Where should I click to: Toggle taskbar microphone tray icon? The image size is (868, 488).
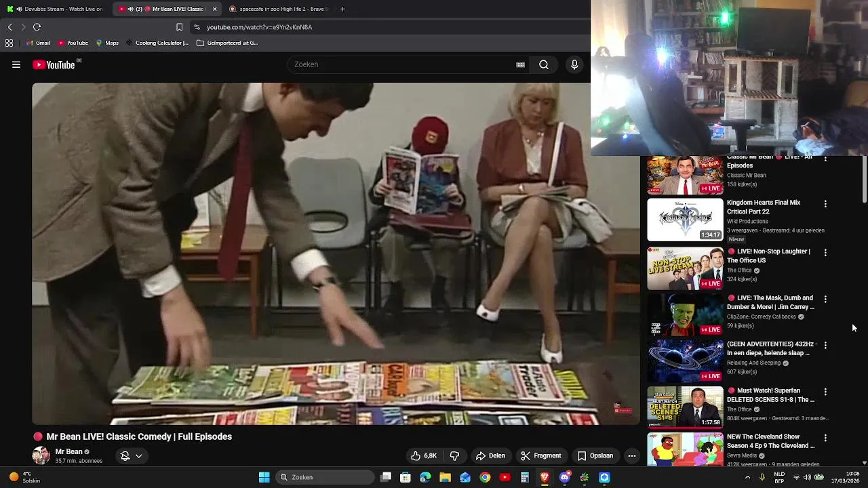(x=762, y=477)
